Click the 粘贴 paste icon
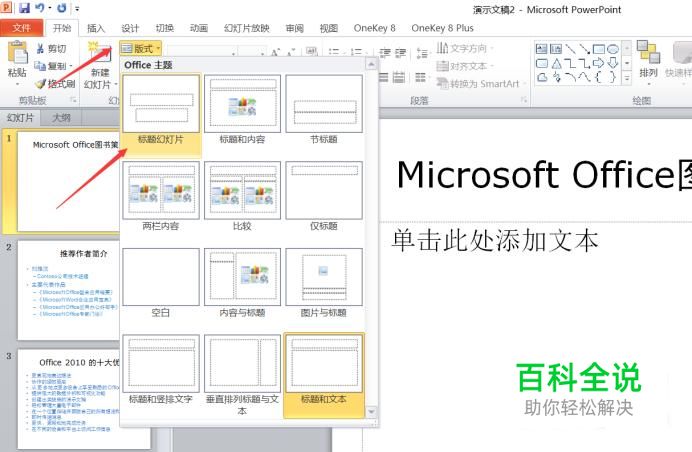Viewport: 692px width, 452px height. point(18,53)
